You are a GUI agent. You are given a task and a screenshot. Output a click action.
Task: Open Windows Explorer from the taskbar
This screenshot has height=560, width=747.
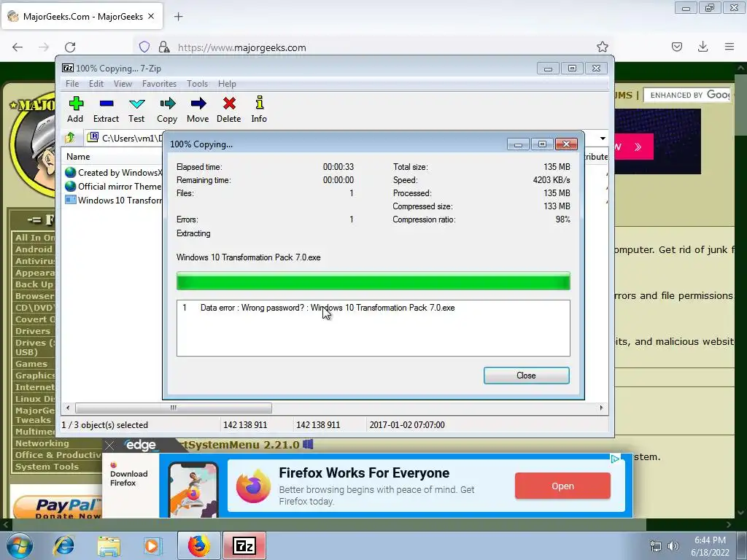(x=109, y=545)
